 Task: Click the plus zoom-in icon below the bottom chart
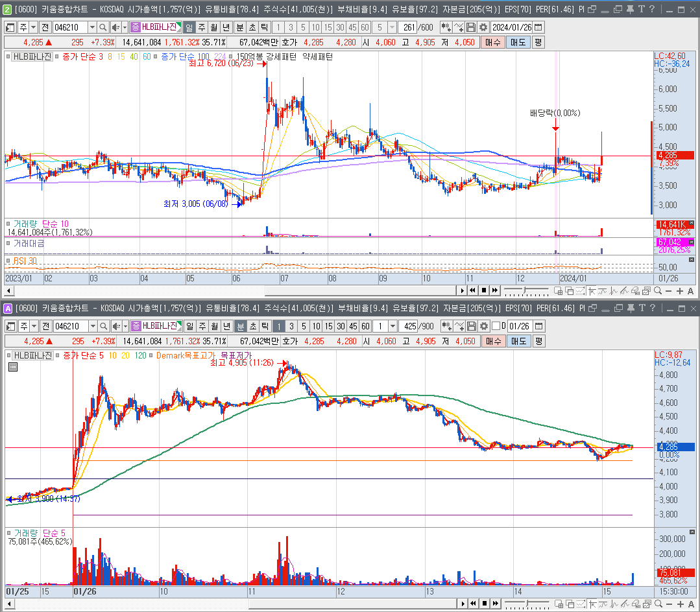(680, 604)
